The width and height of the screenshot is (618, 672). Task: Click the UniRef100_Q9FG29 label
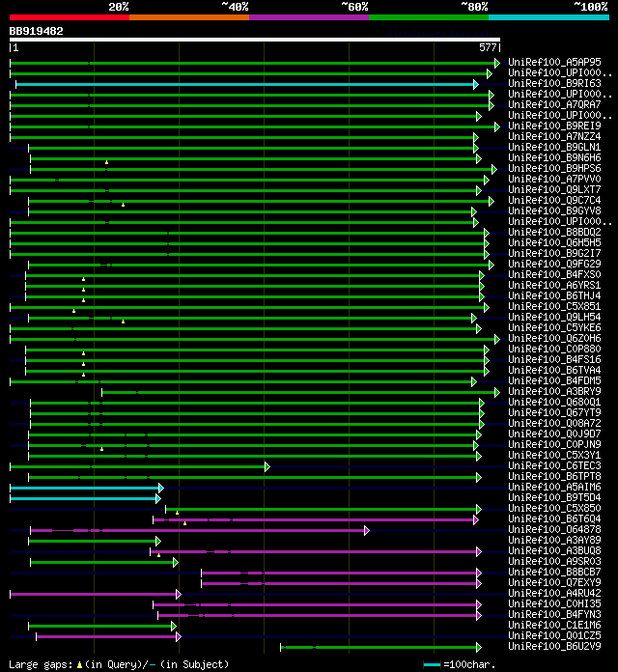pyautogui.click(x=554, y=264)
